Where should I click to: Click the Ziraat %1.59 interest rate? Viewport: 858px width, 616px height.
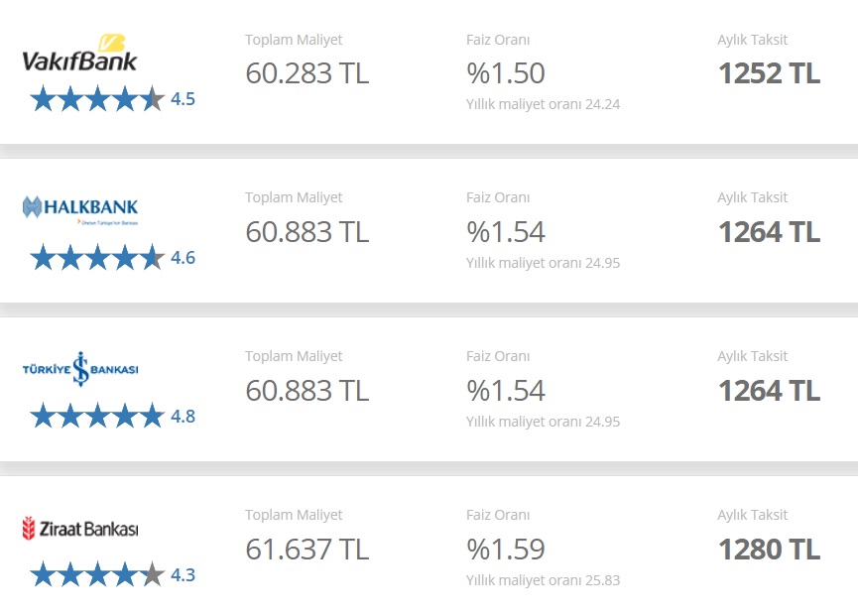506,550
